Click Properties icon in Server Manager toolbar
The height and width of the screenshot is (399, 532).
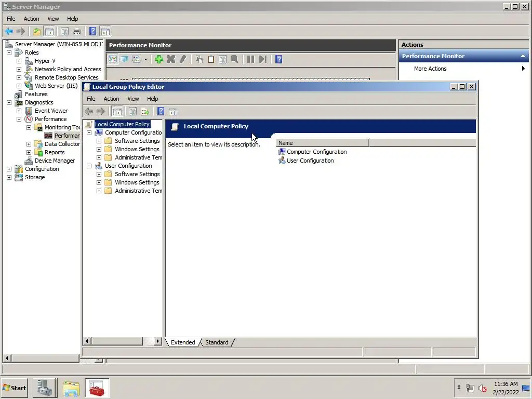64,32
